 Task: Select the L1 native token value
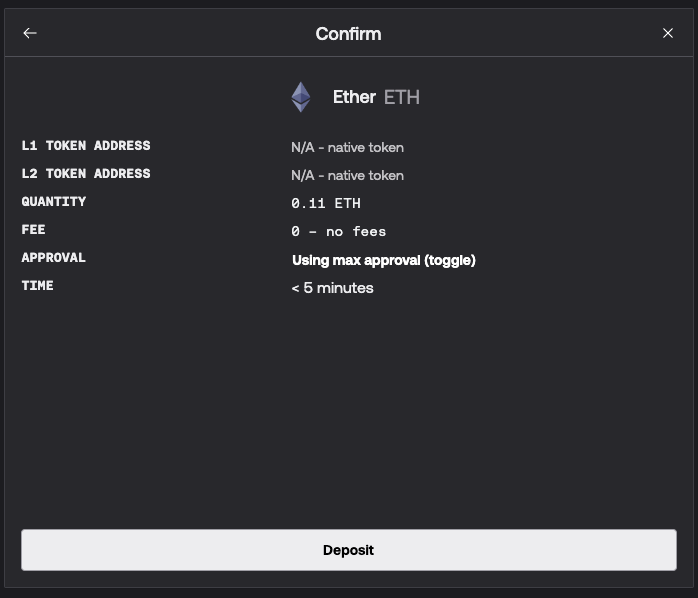[347, 147]
